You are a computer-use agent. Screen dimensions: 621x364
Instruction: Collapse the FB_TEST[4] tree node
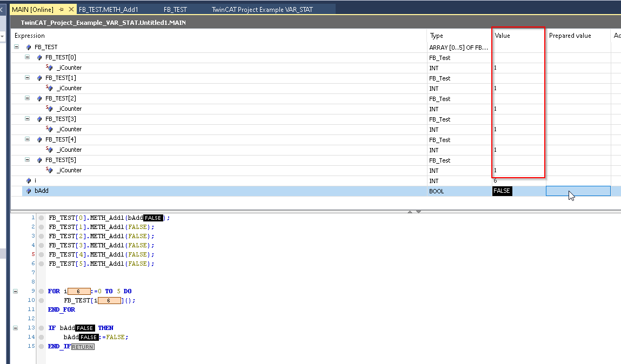(28, 139)
